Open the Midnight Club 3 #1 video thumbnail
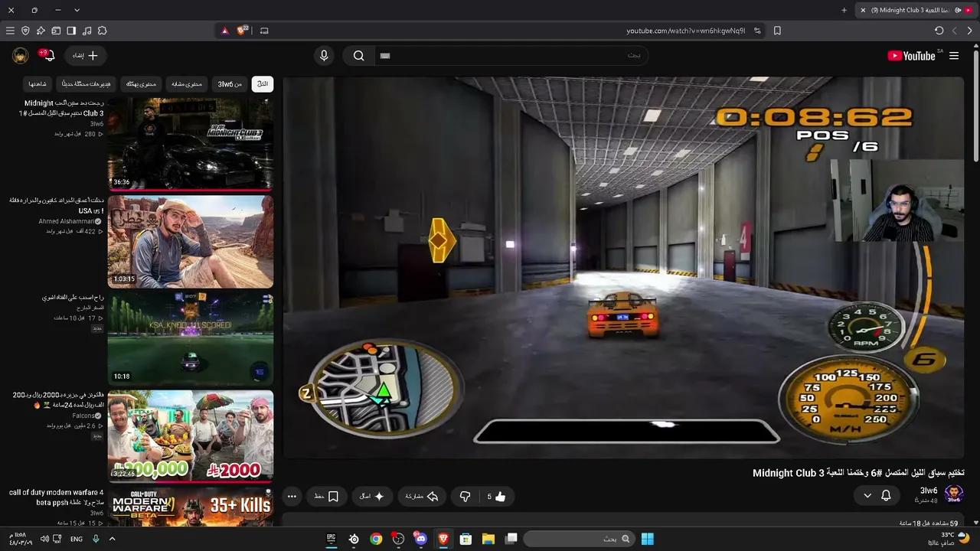Viewport: 980px width, 551px height. coord(191,143)
